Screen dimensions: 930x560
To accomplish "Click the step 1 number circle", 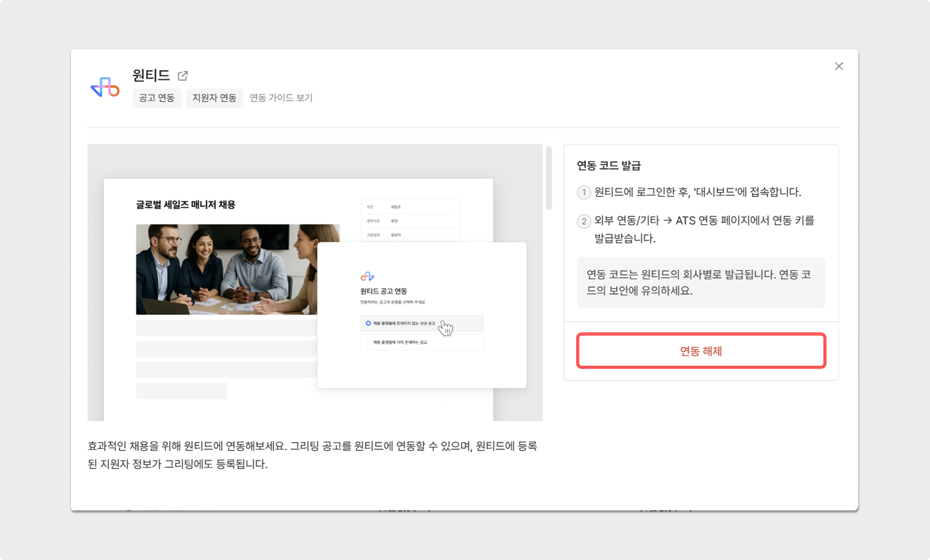I will point(584,192).
